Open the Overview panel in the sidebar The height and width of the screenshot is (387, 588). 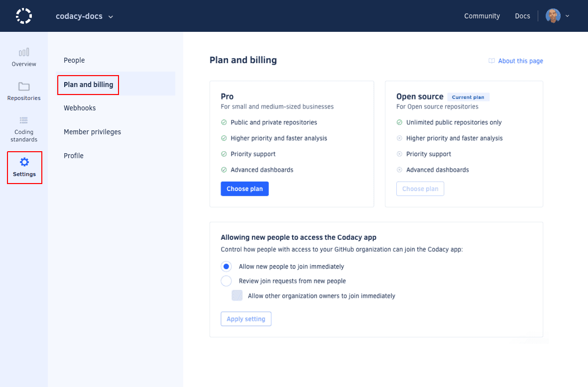(23, 56)
